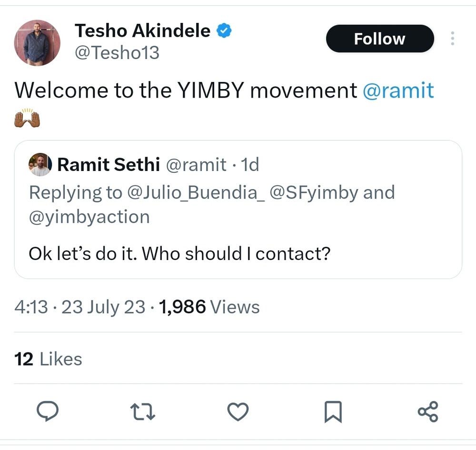Retweet this post using the retweet icon
The image size is (476, 450).
point(143,410)
